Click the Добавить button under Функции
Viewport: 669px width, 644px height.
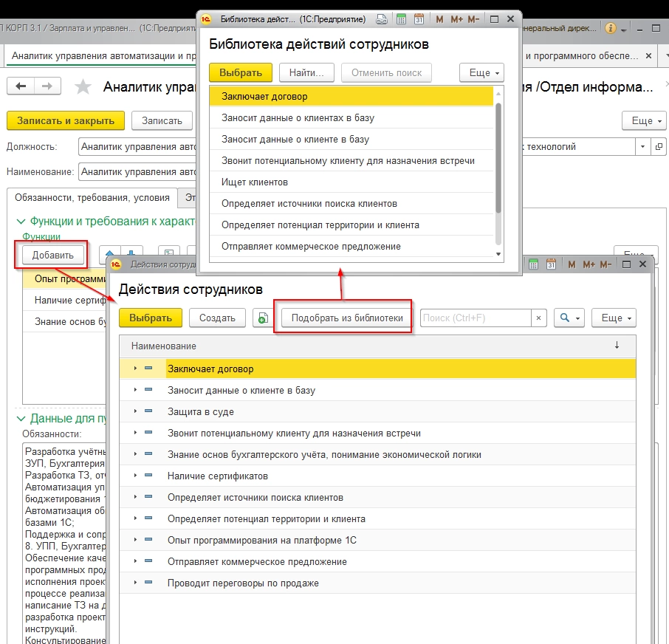[53, 256]
